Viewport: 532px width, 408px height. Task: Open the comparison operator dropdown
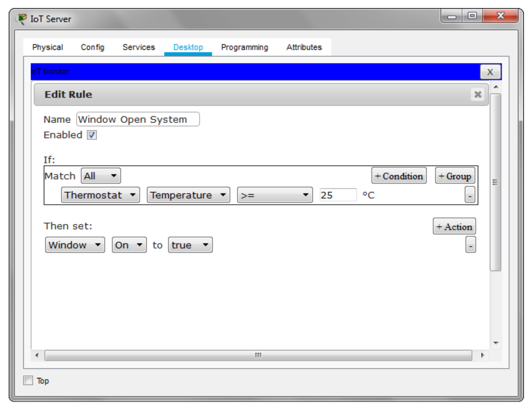274,195
